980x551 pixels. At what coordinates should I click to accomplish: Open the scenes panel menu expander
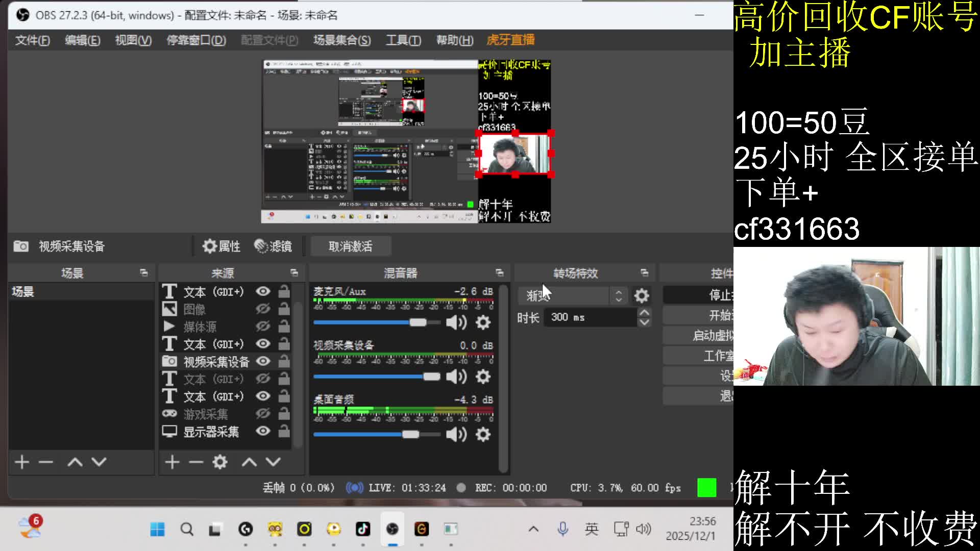[x=144, y=272]
